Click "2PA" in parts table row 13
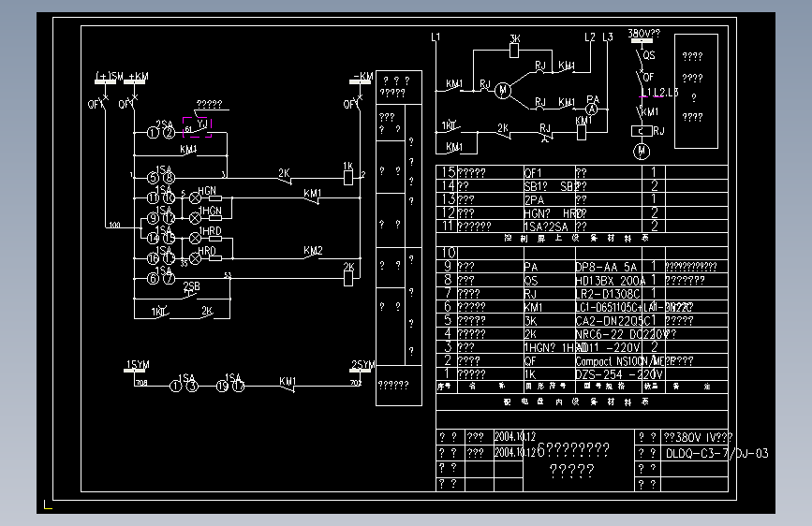This screenshot has width=812, height=526. point(534,200)
